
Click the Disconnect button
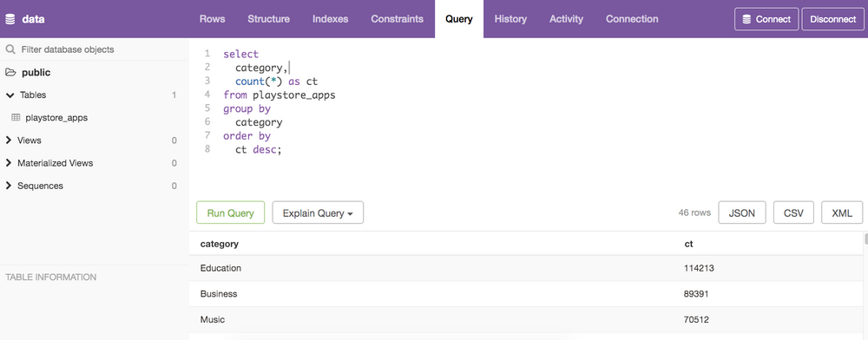tap(832, 19)
